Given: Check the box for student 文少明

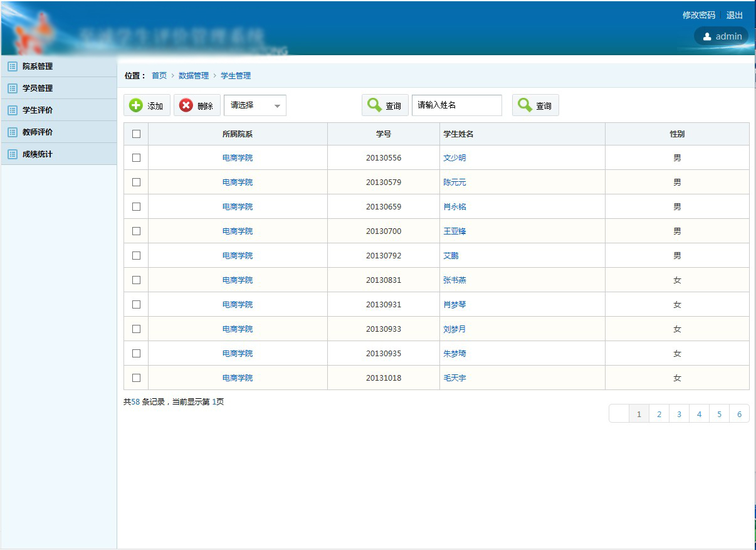Looking at the screenshot, I should [136, 158].
